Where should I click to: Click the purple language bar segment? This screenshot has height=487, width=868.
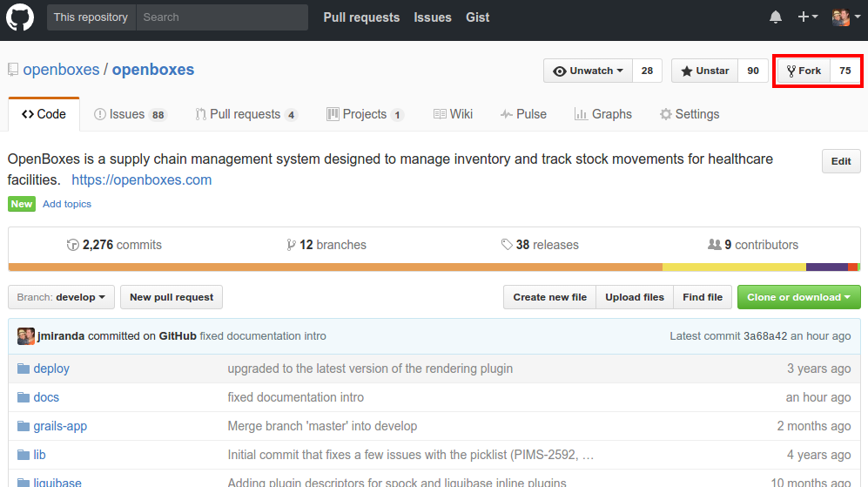click(x=827, y=267)
